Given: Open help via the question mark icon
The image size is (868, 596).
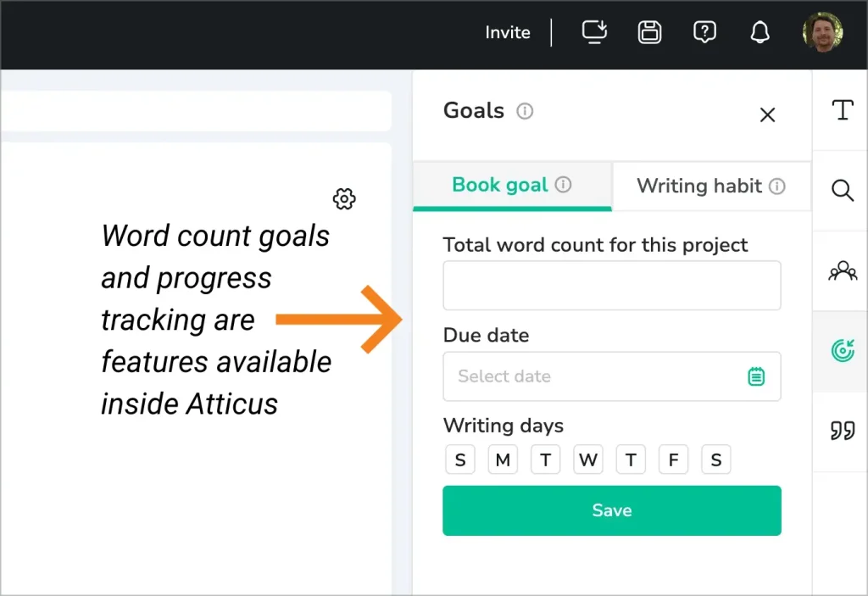Looking at the screenshot, I should pyautogui.click(x=704, y=32).
